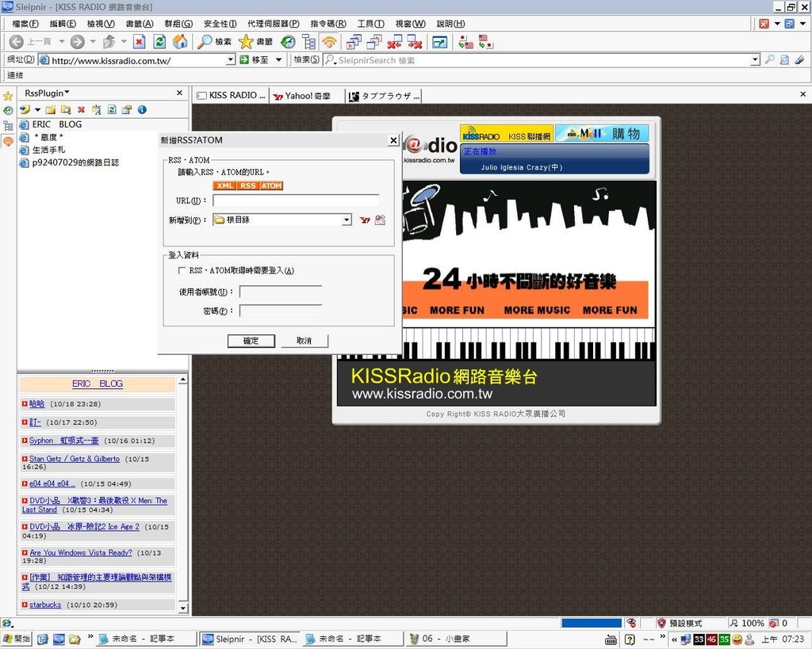Open the address bar URL dropdown arrow
Viewport: 812px width, 649px height.
tap(231, 60)
